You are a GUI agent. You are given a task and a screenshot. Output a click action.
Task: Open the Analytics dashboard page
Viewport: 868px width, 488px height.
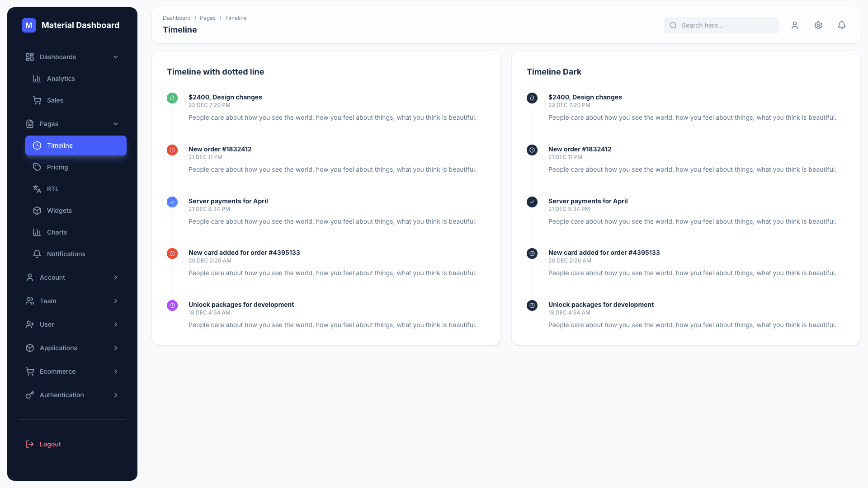point(61,79)
